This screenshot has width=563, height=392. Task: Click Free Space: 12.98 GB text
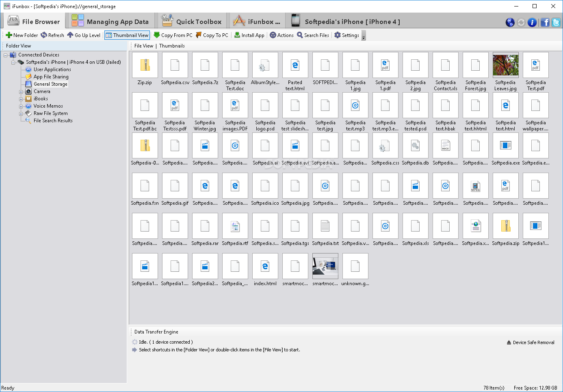coord(535,388)
